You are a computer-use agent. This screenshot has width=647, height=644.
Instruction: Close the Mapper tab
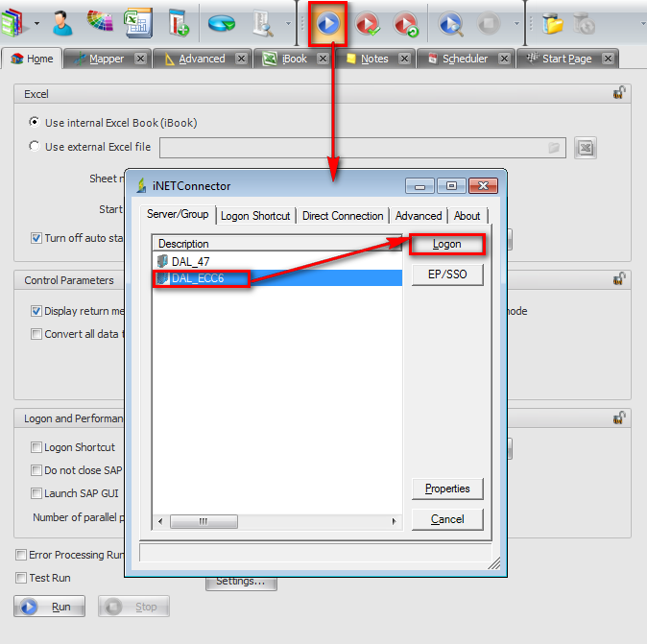point(141,59)
